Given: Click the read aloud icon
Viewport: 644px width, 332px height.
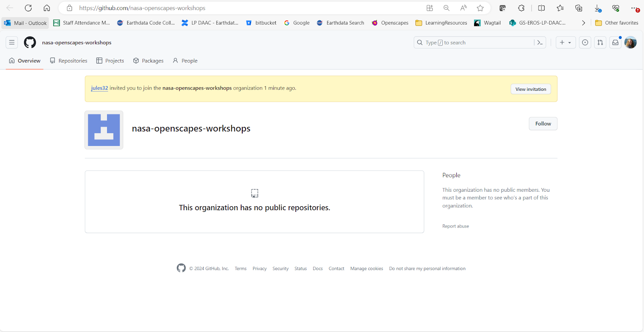Looking at the screenshot, I should click(464, 8).
